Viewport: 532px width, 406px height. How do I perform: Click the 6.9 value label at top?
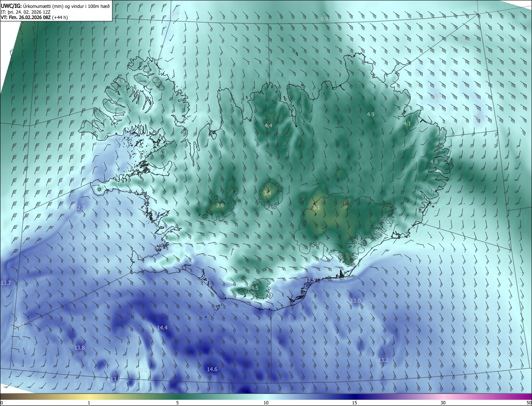pyautogui.click(x=325, y=19)
